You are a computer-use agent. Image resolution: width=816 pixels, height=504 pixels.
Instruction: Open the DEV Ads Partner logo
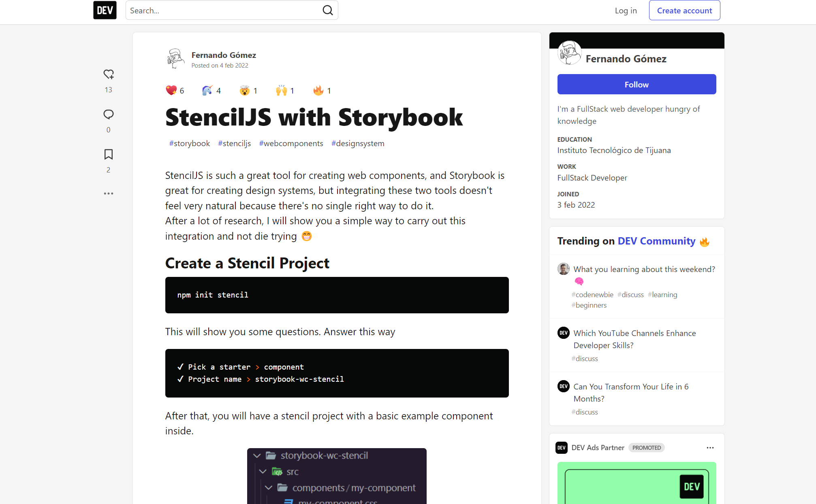pyautogui.click(x=561, y=448)
